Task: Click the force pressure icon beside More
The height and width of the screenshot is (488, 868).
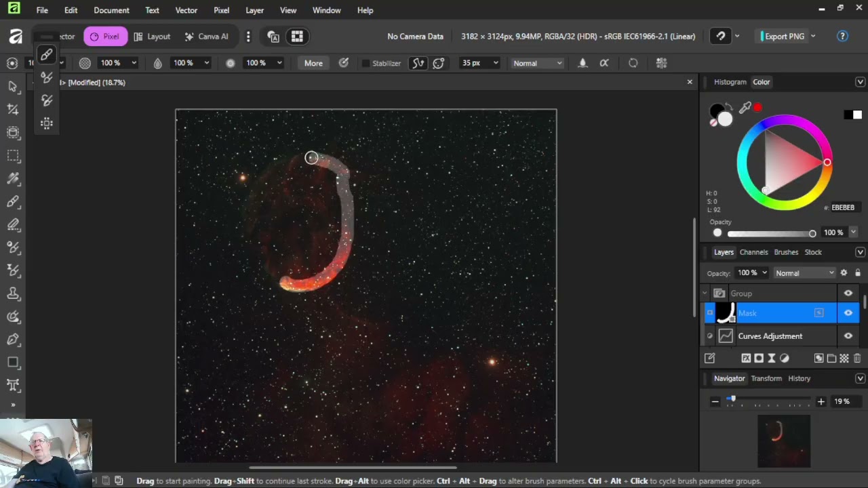Action: (344, 63)
